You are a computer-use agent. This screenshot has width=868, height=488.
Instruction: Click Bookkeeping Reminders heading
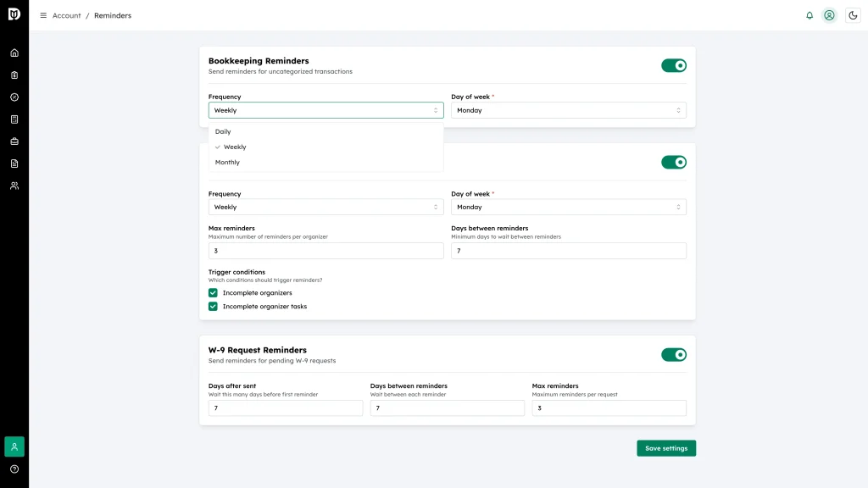pyautogui.click(x=259, y=61)
